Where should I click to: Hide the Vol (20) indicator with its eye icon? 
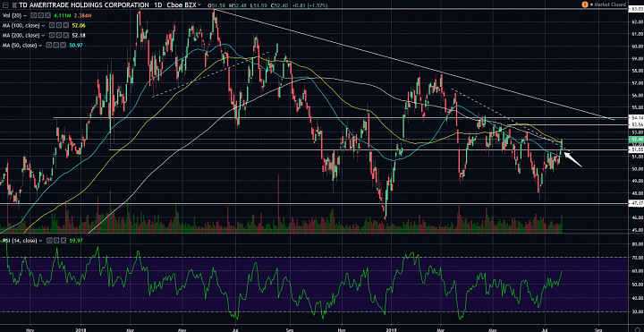[34, 15]
